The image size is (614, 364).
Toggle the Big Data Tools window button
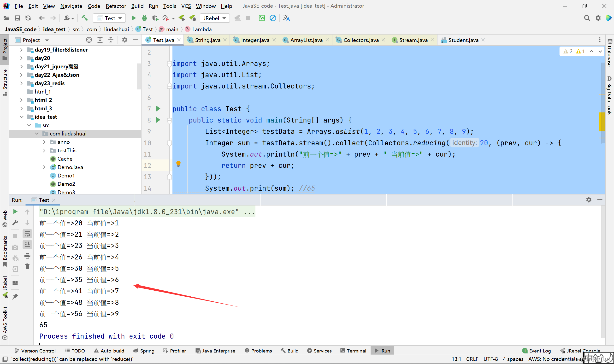[x=609, y=96]
